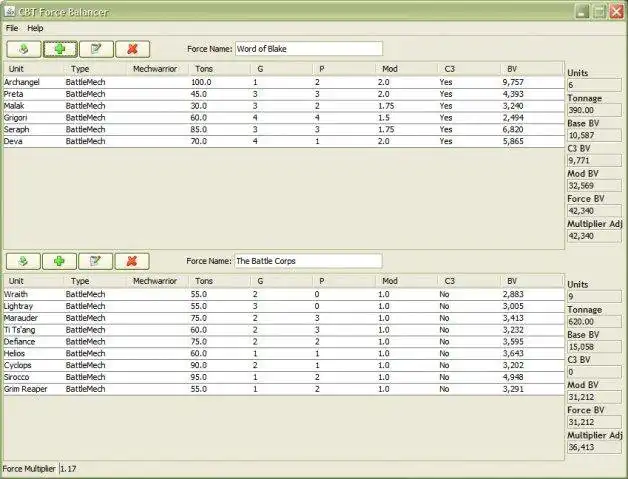
Task: Click the Word of Blake Tonnage field showing 390.00
Action: point(594,110)
